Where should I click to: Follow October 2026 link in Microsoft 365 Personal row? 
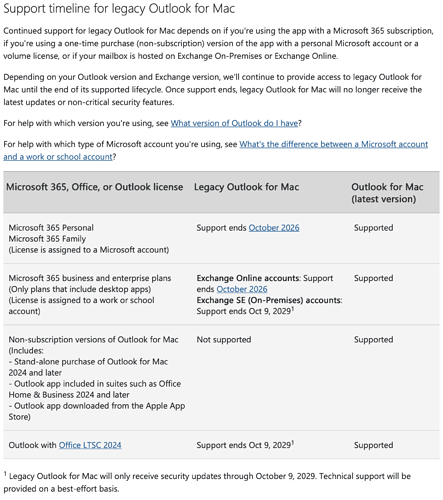coord(274,228)
